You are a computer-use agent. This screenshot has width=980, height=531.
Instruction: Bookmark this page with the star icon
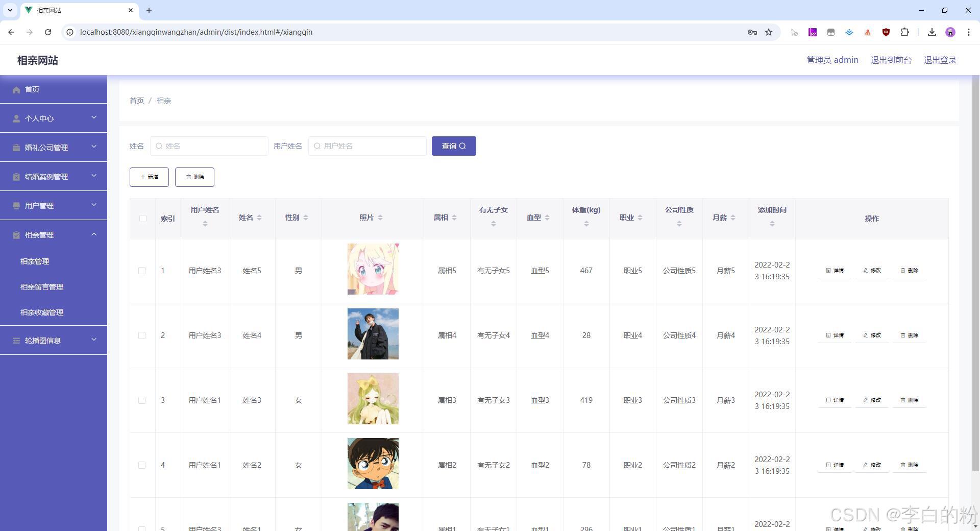click(x=769, y=32)
